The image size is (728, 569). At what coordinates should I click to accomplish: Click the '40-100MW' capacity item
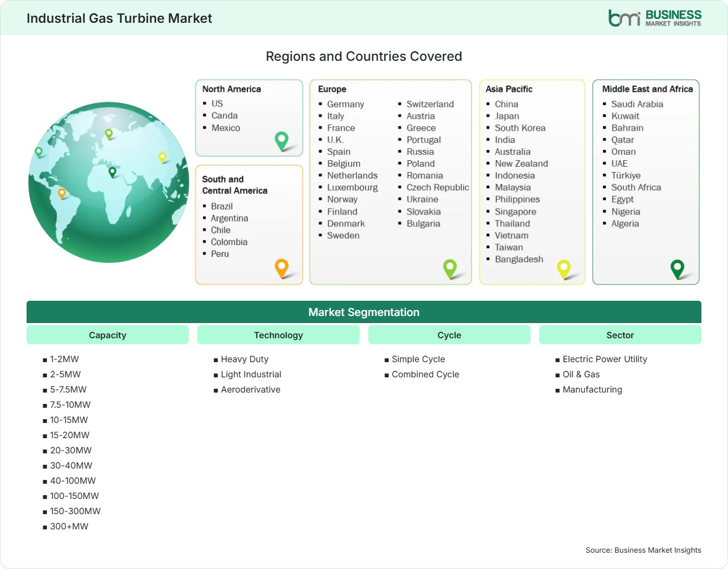(x=73, y=481)
